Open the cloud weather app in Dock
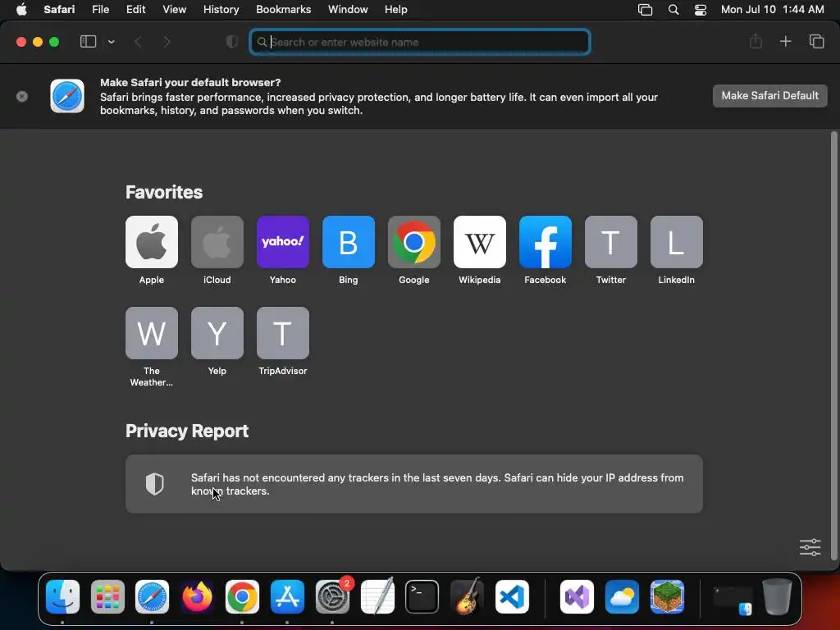The height and width of the screenshot is (630, 840). point(622,596)
